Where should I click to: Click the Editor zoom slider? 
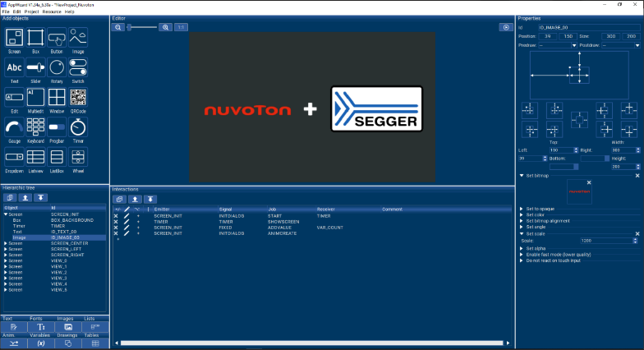click(x=142, y=27)
